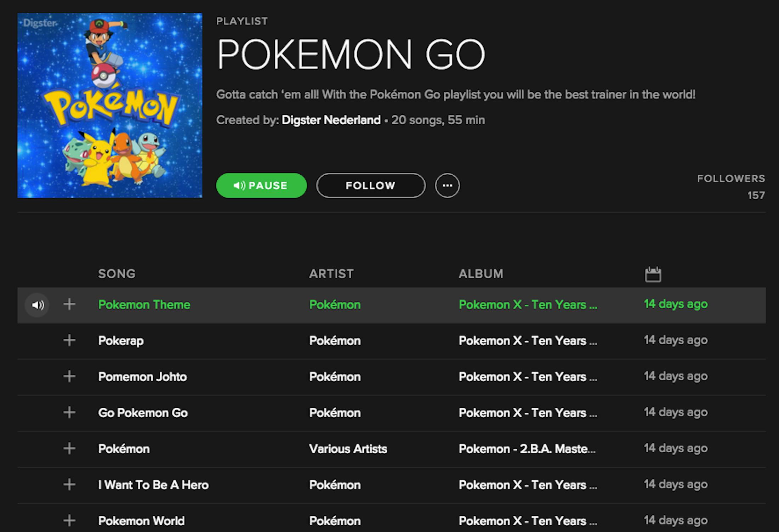Sort tracks by the SONG column

(x=117, y=273)
